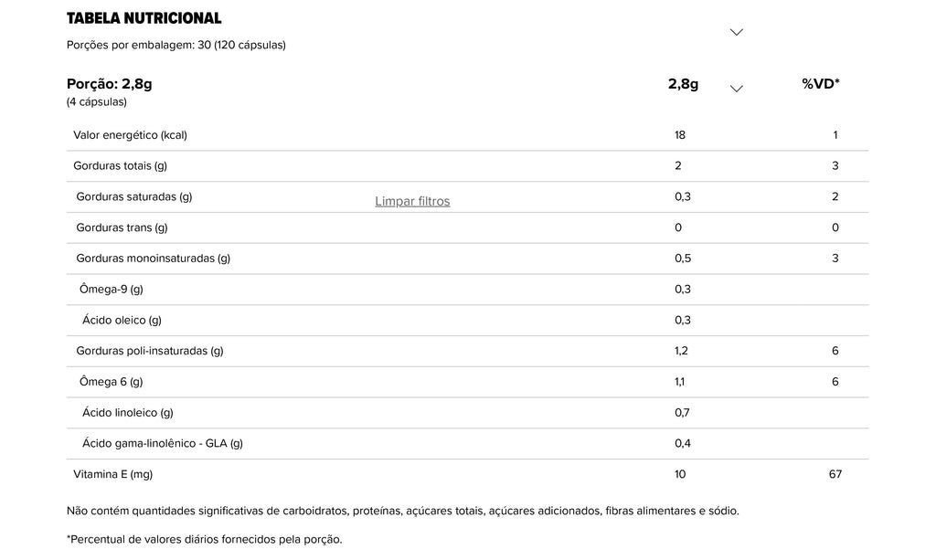Screen dimensions: 936x560
Task: Select the Ácido gama-linolênico - GLA row
Action: click(x=467, y=444)
